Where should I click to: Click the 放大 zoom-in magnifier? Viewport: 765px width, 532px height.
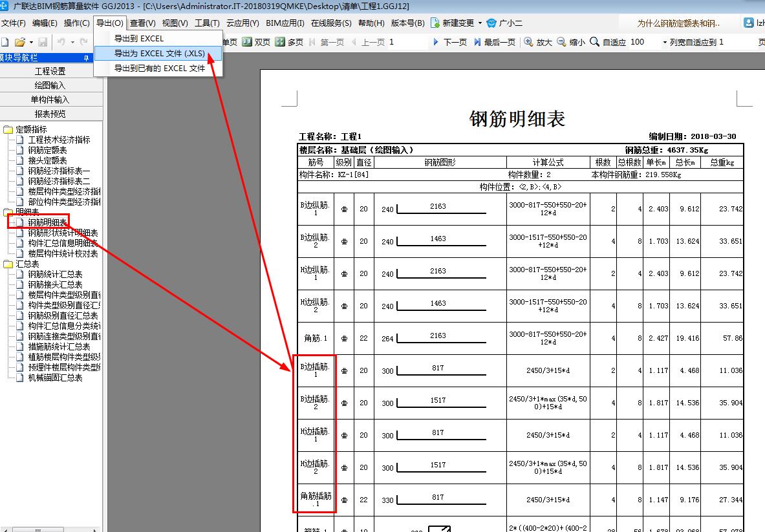tap(528, 43)
